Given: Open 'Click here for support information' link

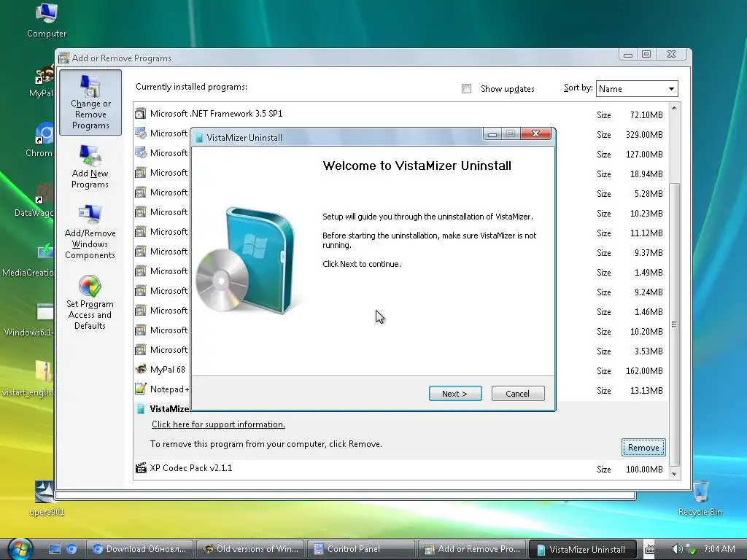Looking at the screenshot, I should [218, 424].
